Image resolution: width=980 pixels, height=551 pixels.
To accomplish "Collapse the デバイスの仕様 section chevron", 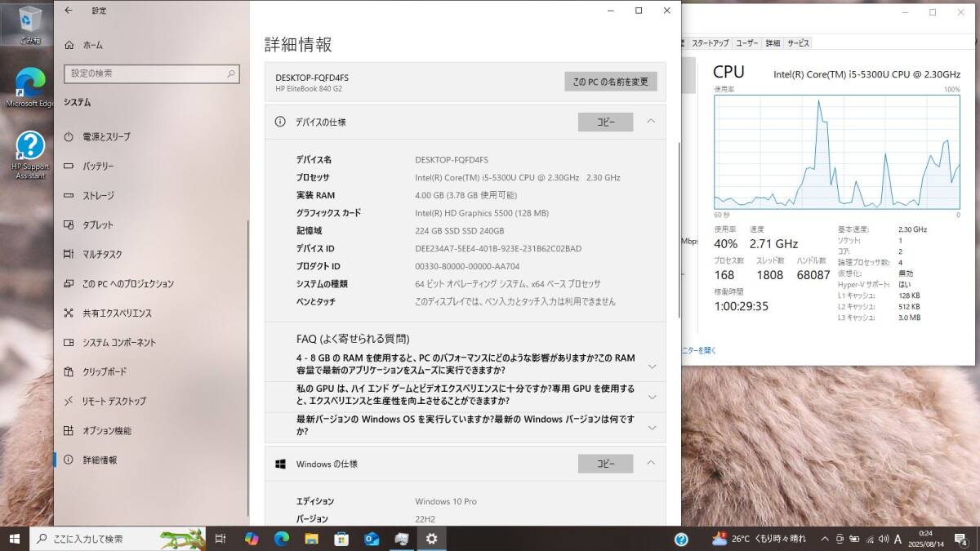I will [651, 122].
